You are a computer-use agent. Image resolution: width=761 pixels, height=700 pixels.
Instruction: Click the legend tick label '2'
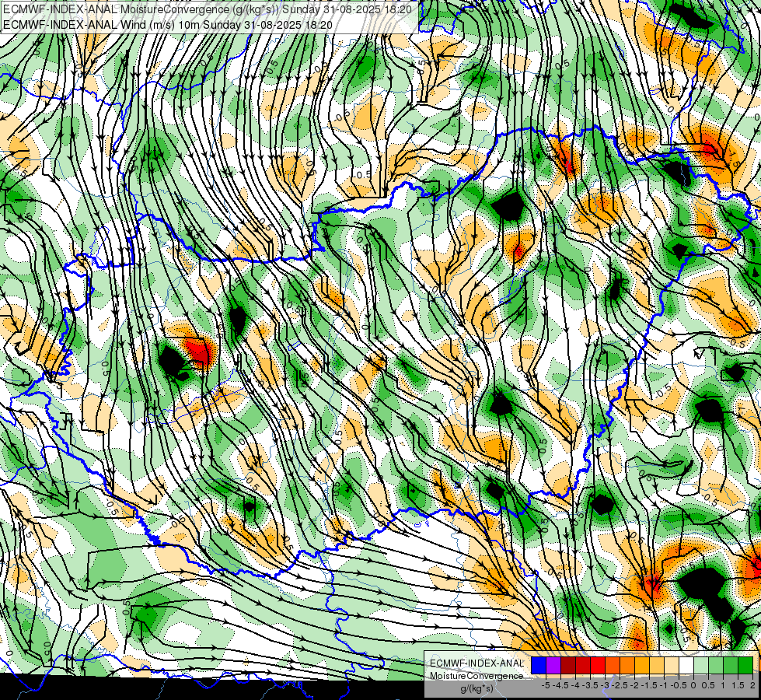click(752, 685)
